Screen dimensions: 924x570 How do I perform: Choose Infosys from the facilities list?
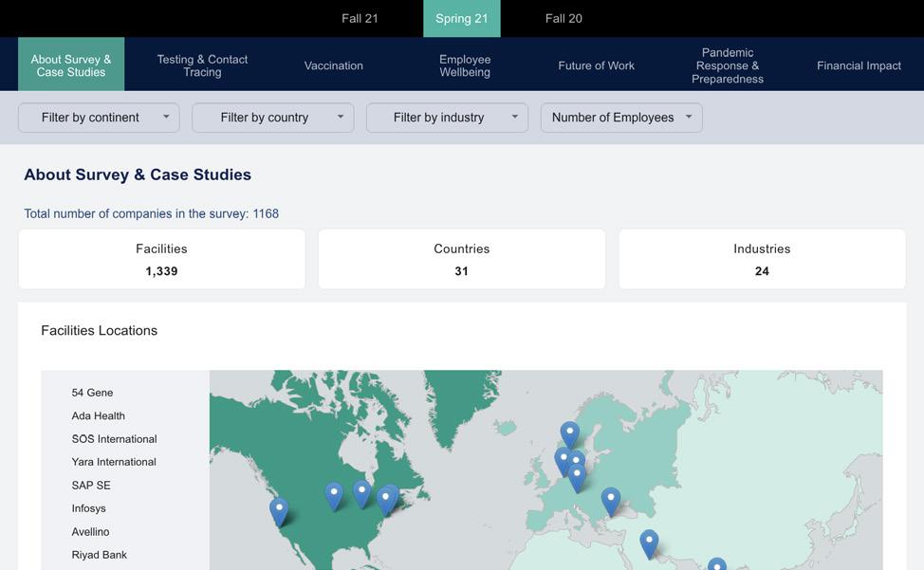pyautogui.click(x=89, y=508)
